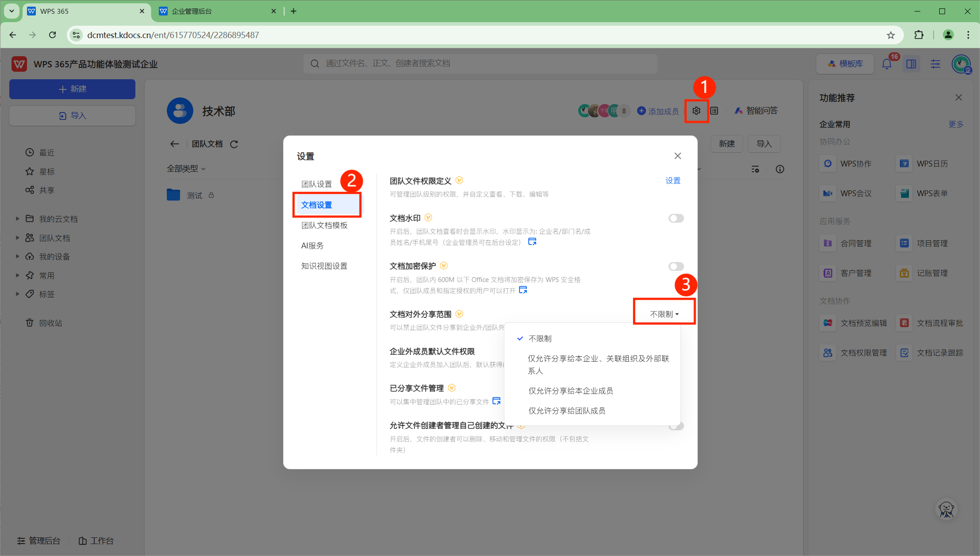Refresh the 团队文档 list
980x556 pixels.
(234, 144)
